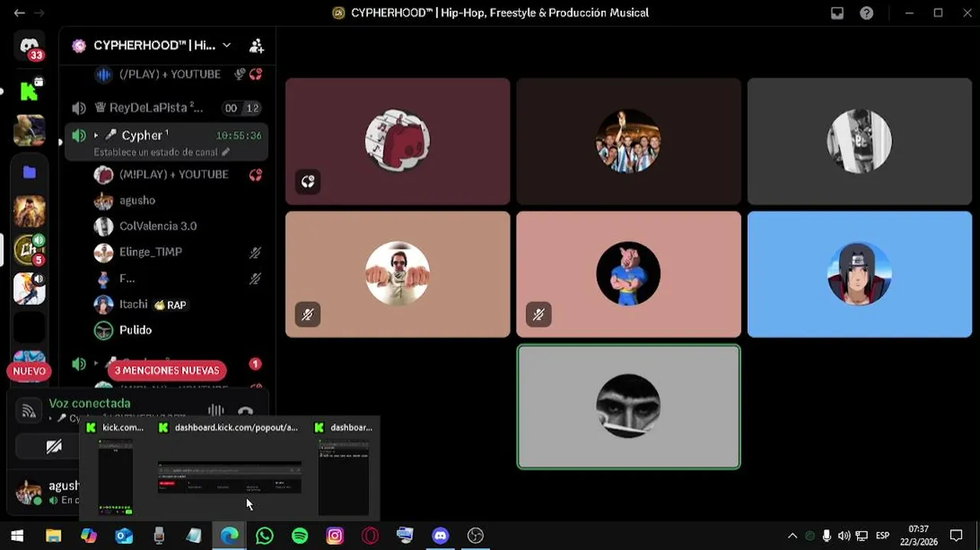Select the black-and-white jersey avatar video tile
This screenshot has height=550, width=980.
pyautogui.click(x=859, y=141)
